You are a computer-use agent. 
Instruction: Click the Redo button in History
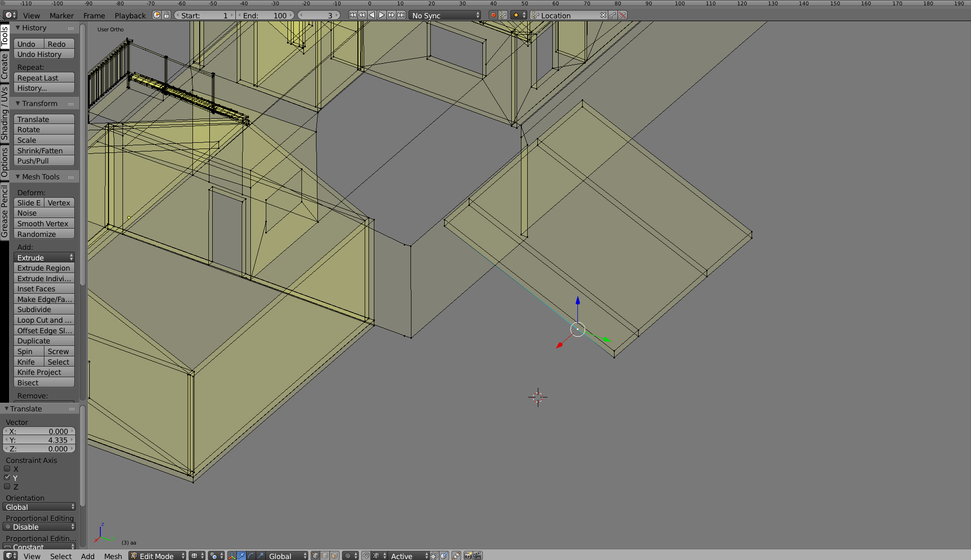tap(57, 42)
